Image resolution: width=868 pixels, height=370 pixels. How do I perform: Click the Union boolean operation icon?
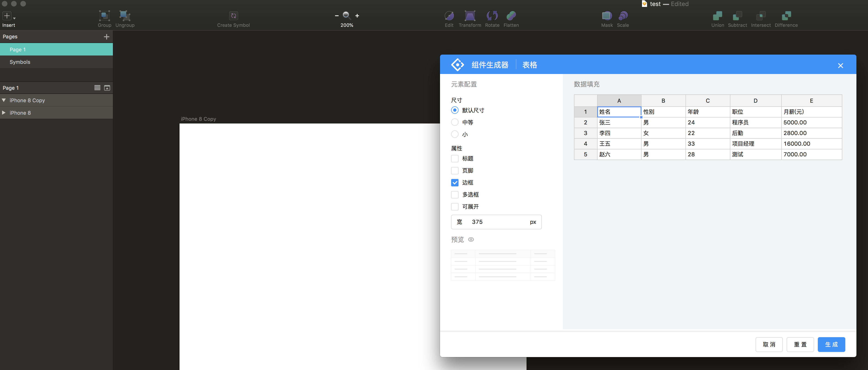coord(717,16)
